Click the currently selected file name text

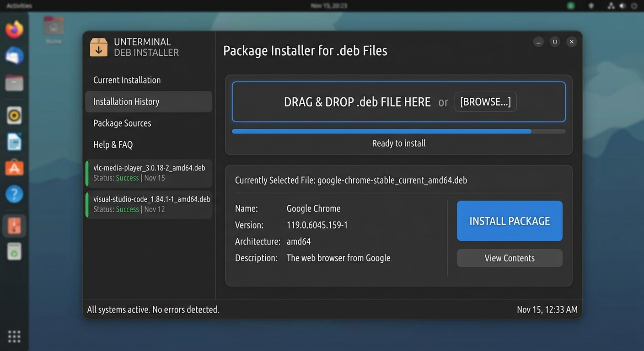(392, 180)
